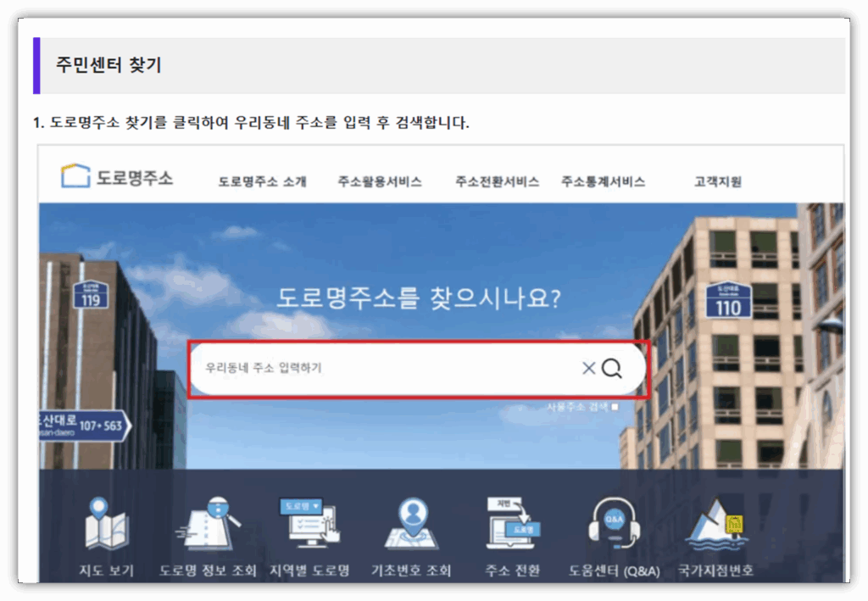The image size is (868, 601).
Task: Open the 주소활용서비스 menu
Action: pos(380,181)
